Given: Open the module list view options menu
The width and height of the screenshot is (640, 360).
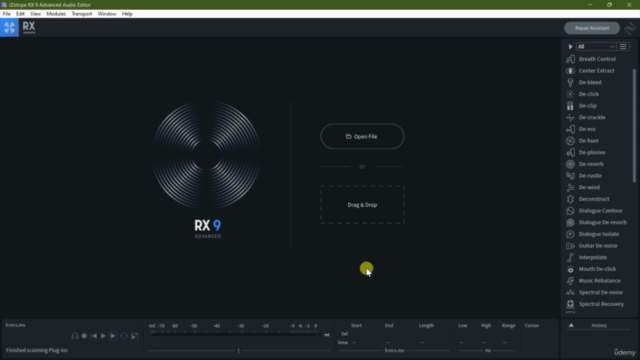Looking at the screenshot, I should pyautogui.click(x=623, y=47).
